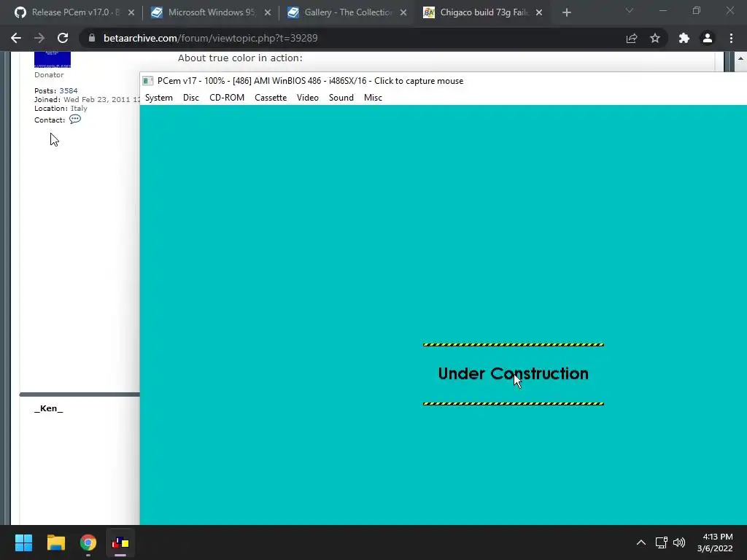Go back to the previous page
The image size is (747, 560).
(16, 38)
